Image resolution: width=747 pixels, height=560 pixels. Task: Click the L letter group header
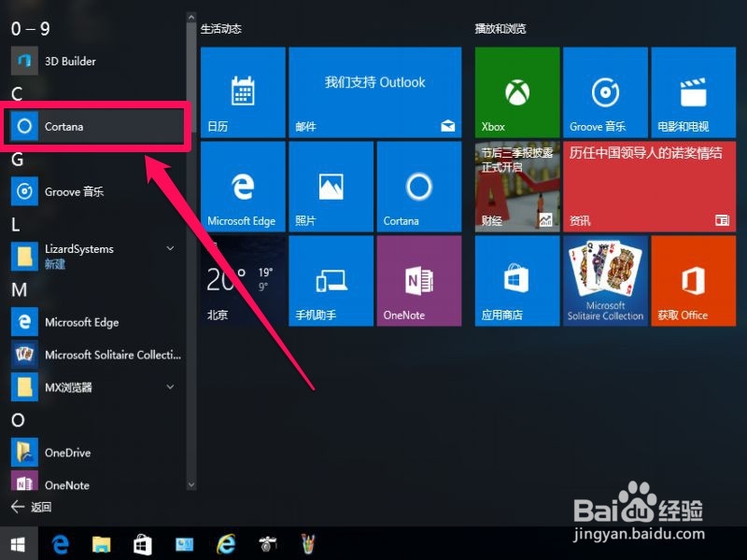(16, 224)
